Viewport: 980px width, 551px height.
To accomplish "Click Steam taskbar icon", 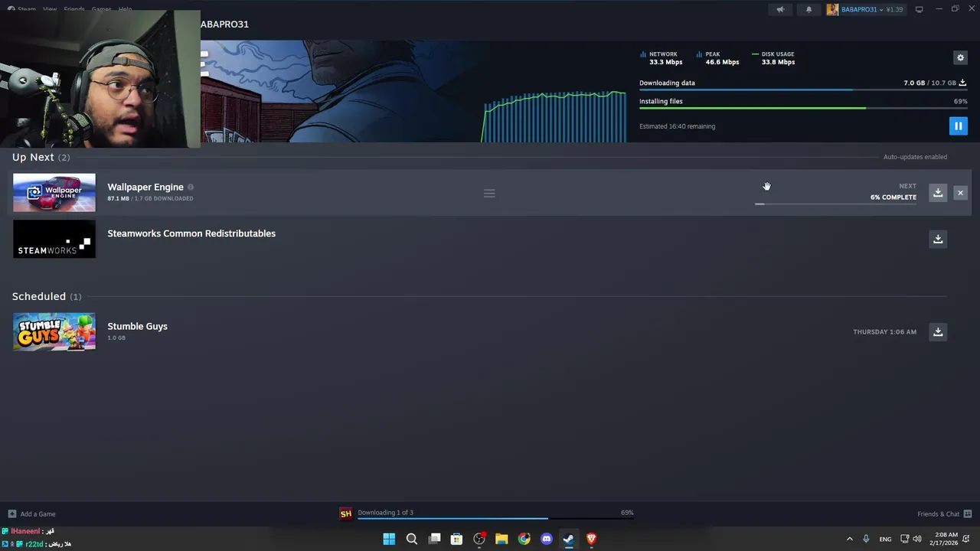I will pyautogui.click(x=569, y=539).
